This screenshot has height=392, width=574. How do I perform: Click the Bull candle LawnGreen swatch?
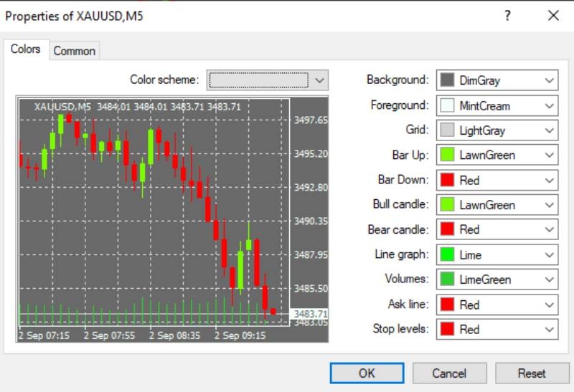tap(447, 205)
